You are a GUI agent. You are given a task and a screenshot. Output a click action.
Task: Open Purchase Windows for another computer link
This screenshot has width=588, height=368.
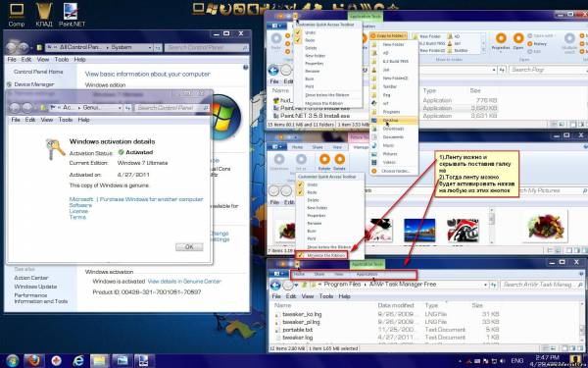(151, 199)
